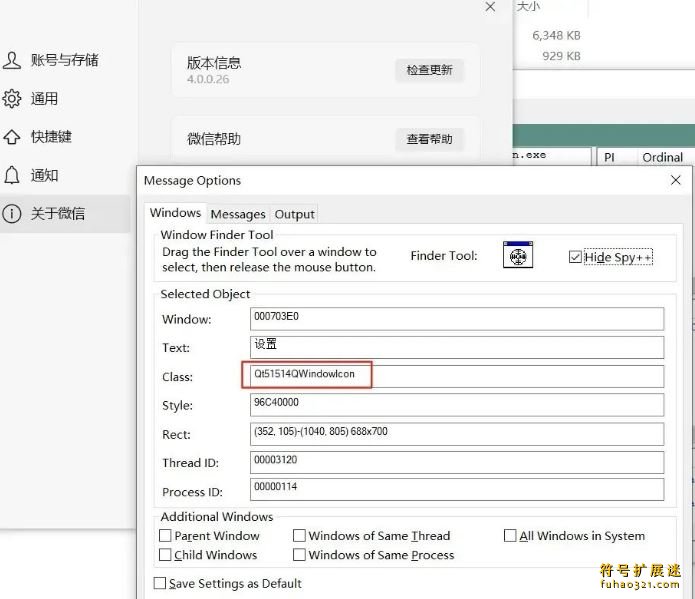The height and width of the screenshot is (599, 695).
Task: Click the Thread ID field 00003120
Action: tap(457, 462)
